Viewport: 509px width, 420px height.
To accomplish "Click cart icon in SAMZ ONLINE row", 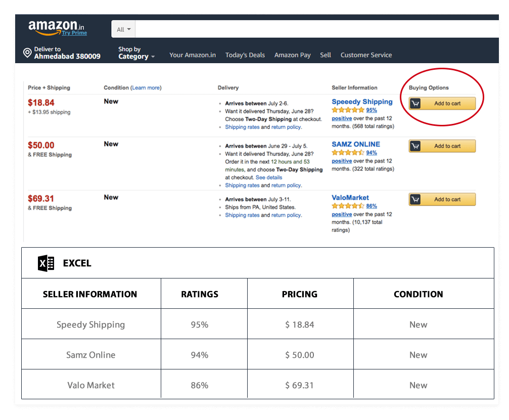I will tap(415, 146).
